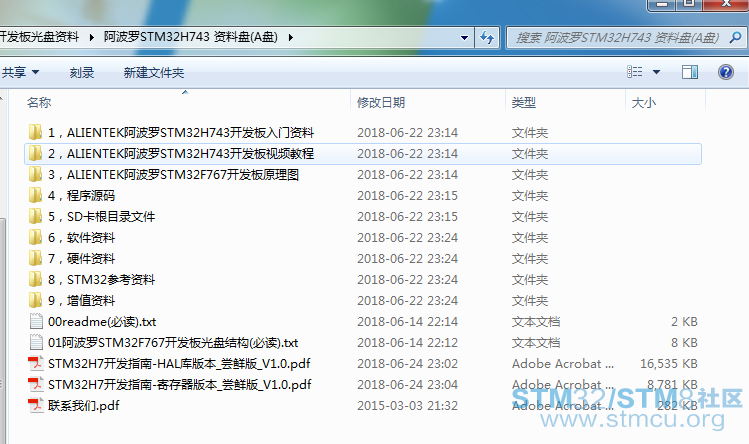This screenshot has width=749, height=444.
Task: Select file name 00readme(必读).txt
Action: pyautogui.click(x=102, y=322)
